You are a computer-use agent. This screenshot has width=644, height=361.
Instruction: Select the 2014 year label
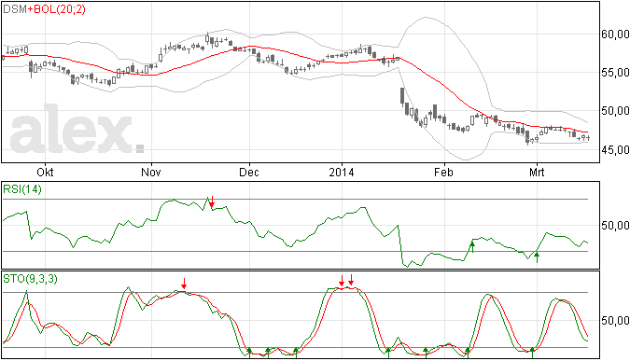click(342, 172)
